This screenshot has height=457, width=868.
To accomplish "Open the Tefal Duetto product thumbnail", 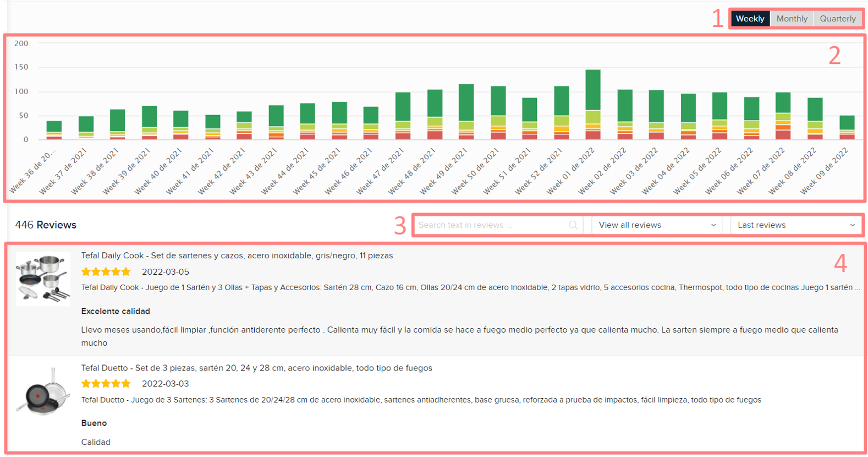I will (43, 392).
